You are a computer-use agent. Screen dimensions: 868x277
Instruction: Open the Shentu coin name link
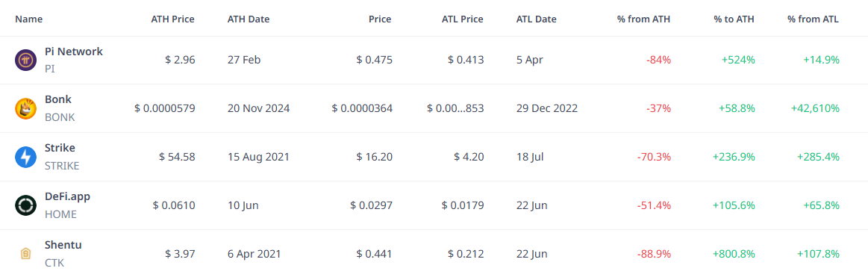pyautogui.click(x=63, y=244)
